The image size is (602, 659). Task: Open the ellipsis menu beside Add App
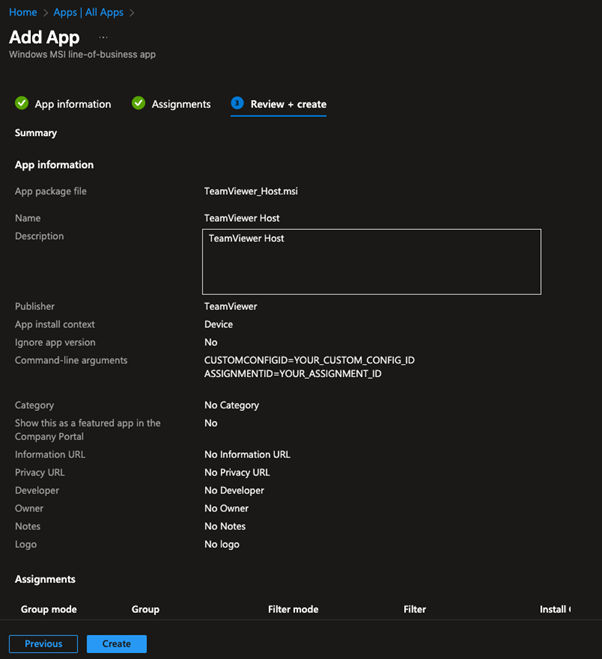point(103,37)
